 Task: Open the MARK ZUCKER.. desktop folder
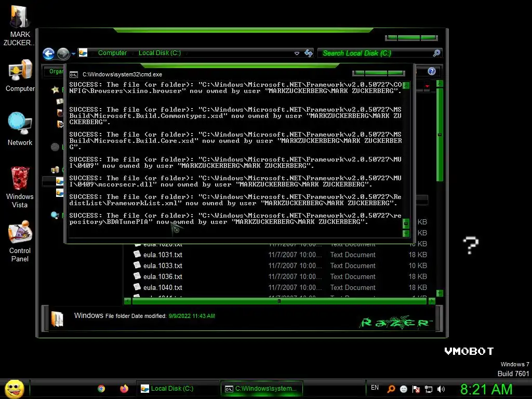tap(20, 25)
